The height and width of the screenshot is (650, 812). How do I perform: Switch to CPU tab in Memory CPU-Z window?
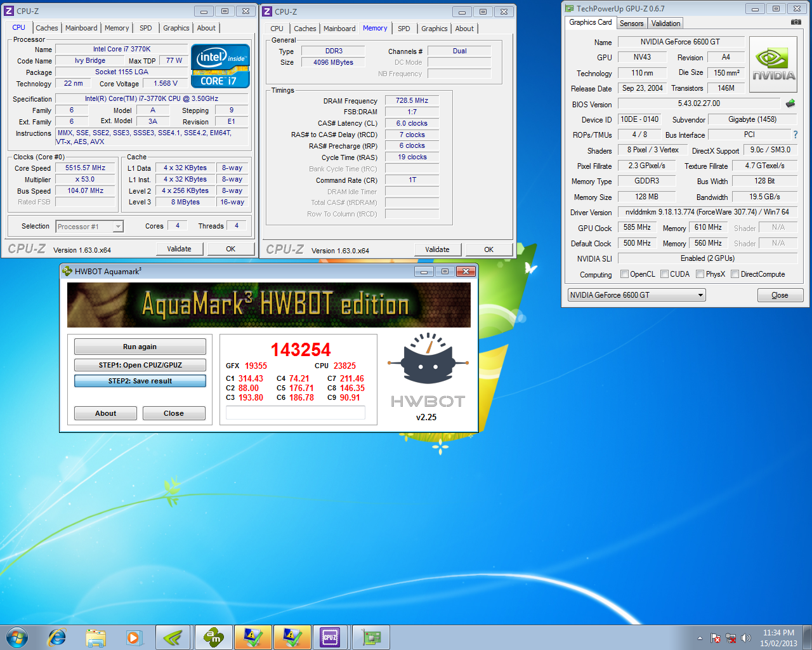click(277, 29)
